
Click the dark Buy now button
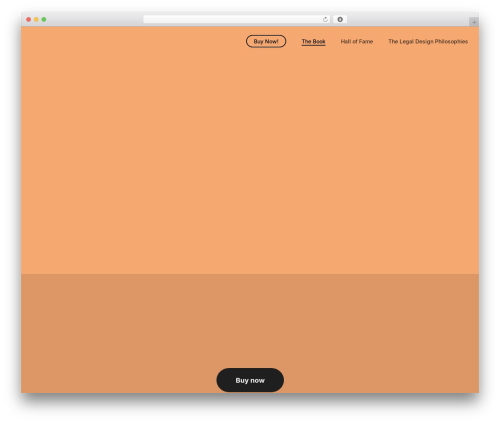[x=250, y=380]
